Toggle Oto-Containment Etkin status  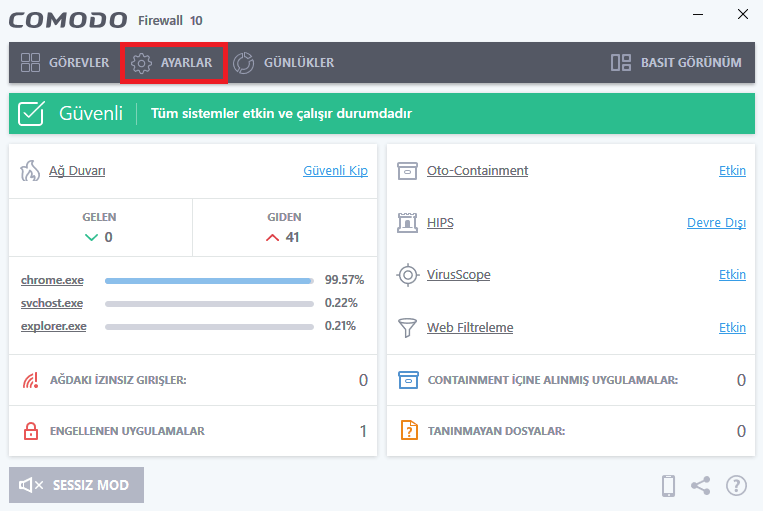tap(732, 171)
